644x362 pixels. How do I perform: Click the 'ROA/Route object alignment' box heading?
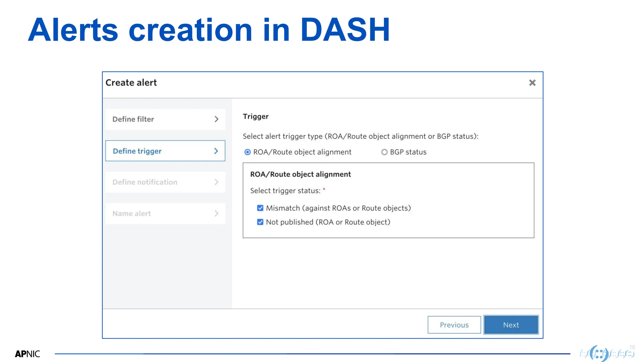coord(300,174)
